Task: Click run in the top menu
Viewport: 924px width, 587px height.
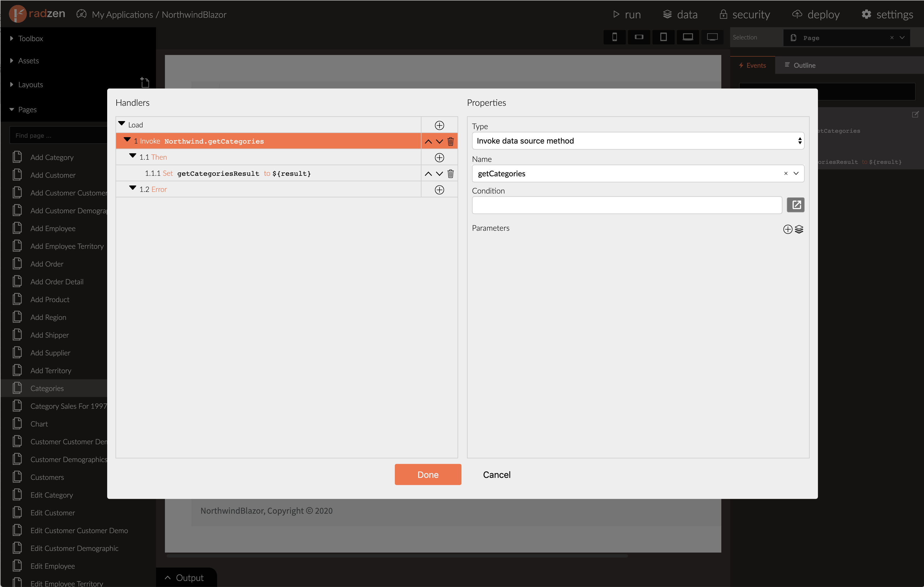Action: click(x=627, y=14)
